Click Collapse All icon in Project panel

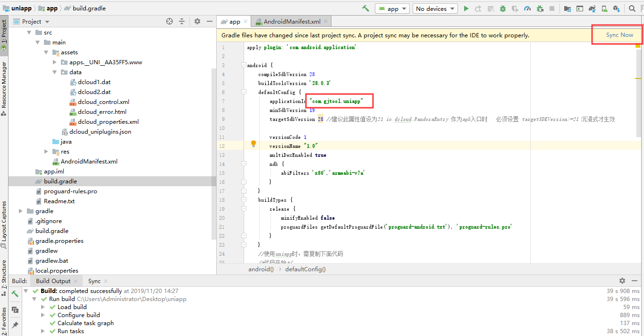coord(182,21)
